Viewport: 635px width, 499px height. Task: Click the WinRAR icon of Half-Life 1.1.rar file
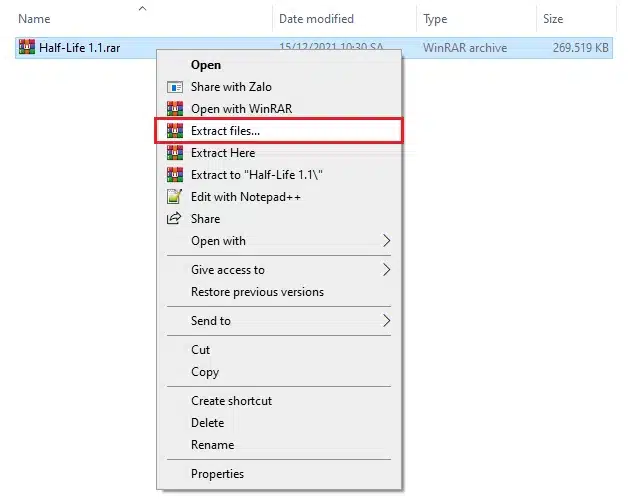click(x=27, y=47)
